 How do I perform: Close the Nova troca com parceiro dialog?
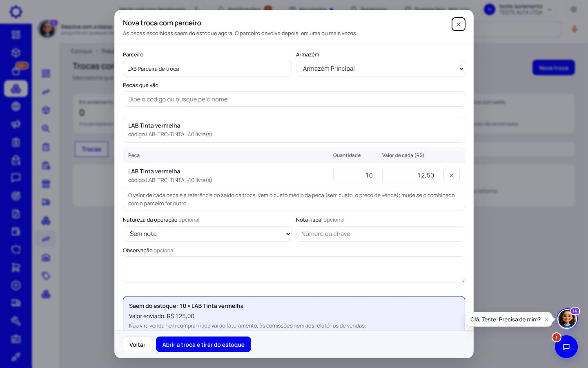(x=458, y=24)
